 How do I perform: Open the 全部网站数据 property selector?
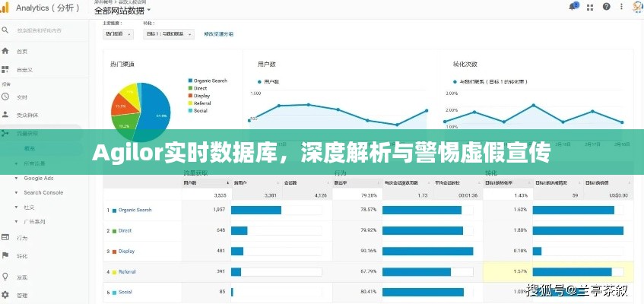coord(123,9)
